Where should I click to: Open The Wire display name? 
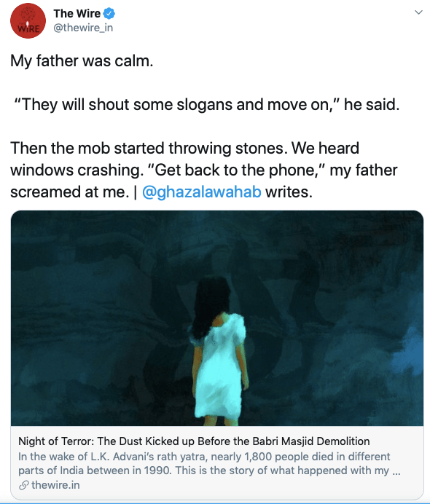coord(77,14)
